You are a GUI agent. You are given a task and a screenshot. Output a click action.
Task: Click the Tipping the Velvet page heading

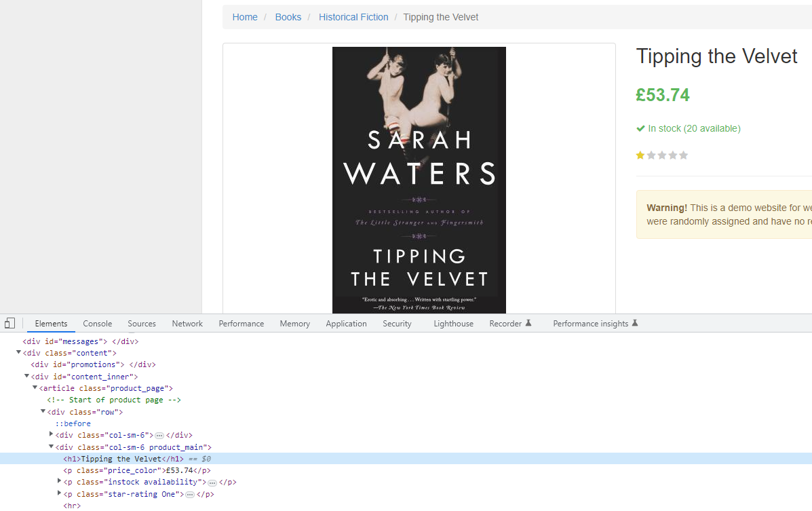(x=717, y=56)
